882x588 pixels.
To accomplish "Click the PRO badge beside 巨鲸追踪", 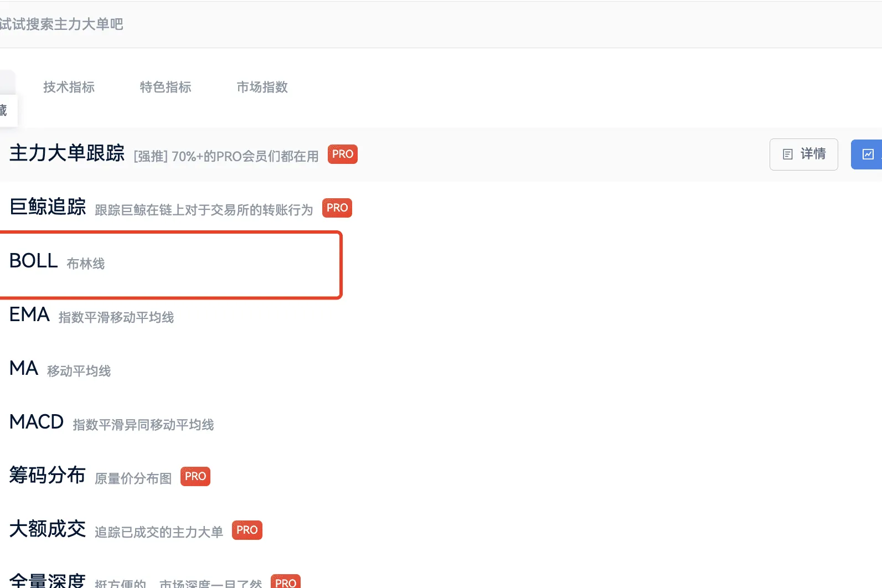I will point(337,208).
